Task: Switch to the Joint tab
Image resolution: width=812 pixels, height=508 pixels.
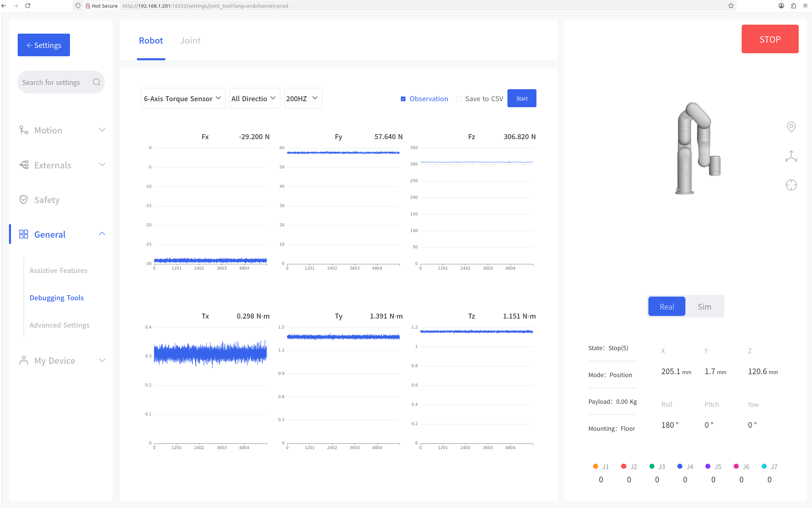Action: tap(190, 40)
